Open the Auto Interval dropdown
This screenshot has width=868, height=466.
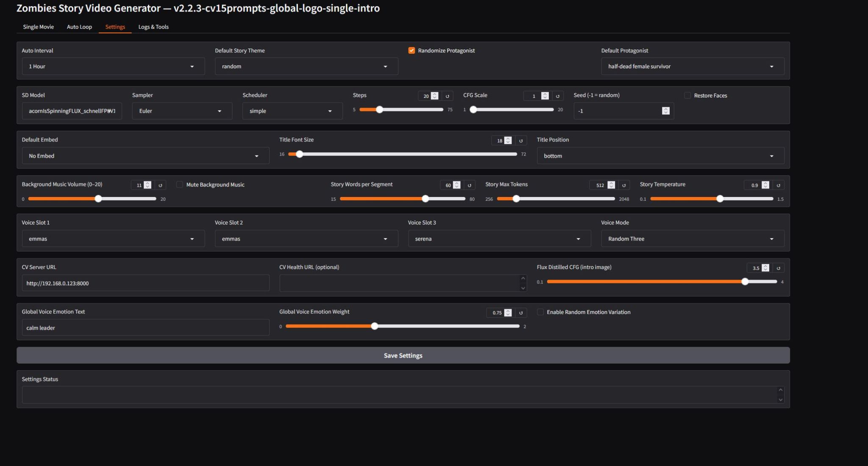[113, 67]
